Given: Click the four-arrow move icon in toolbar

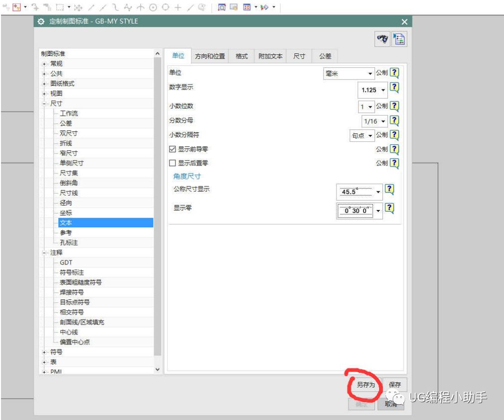Looking at the screenshot, I should pos(79,7).
